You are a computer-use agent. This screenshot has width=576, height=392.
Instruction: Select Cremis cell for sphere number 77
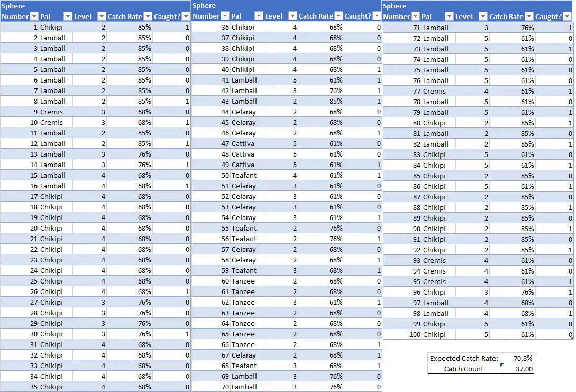(x=438, y=91)
